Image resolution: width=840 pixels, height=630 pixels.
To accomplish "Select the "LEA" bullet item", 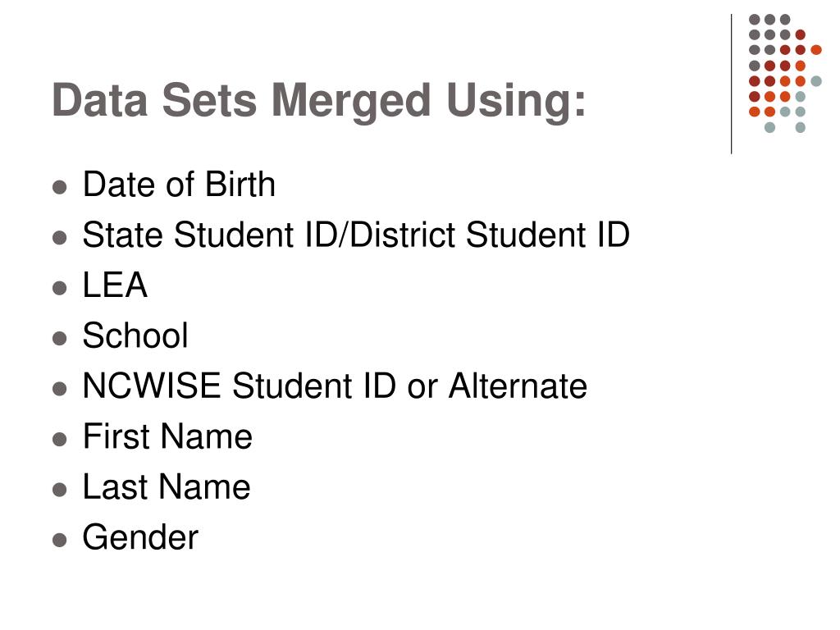I will point(115,285).
